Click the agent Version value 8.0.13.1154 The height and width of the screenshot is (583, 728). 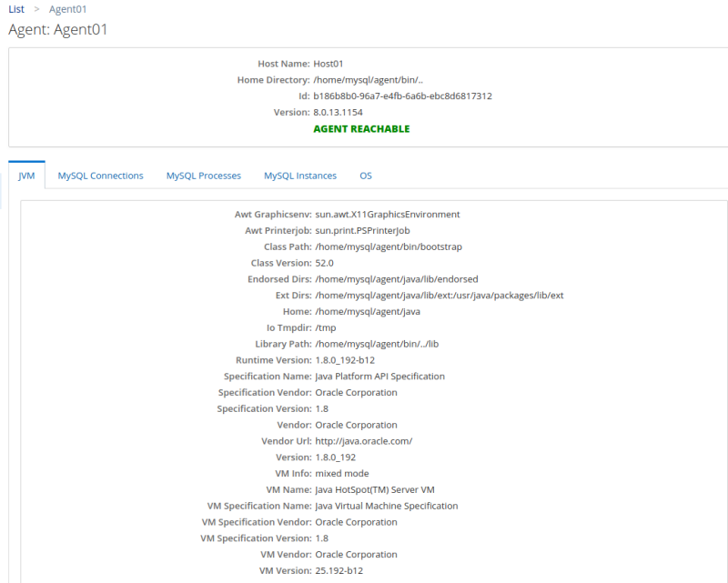(338, 113)
